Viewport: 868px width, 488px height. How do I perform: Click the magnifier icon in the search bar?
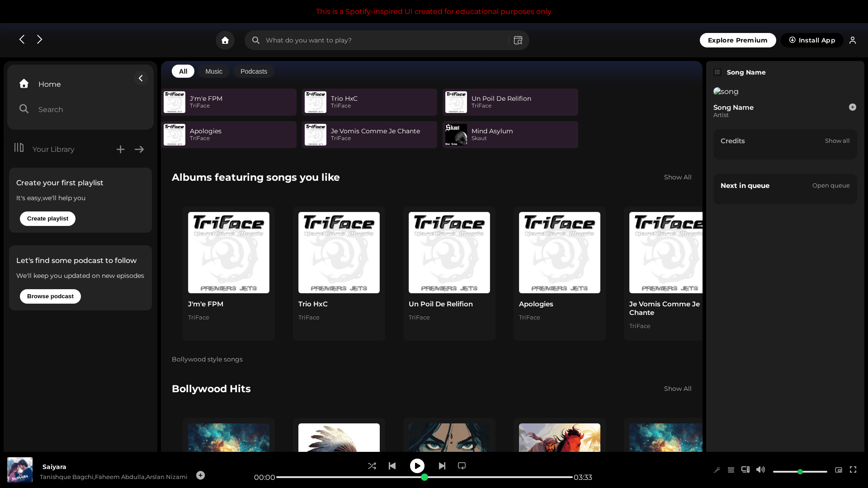[256, 40]
